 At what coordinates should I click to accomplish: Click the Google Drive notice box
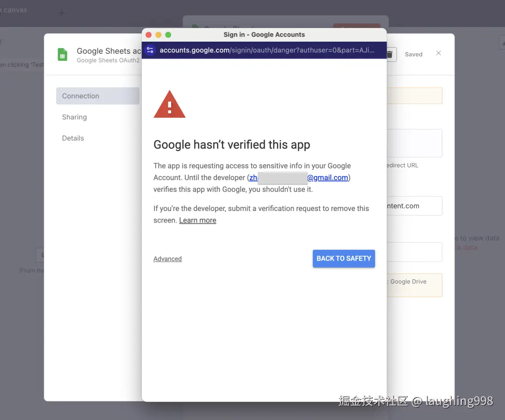click(x=414, y=285)
